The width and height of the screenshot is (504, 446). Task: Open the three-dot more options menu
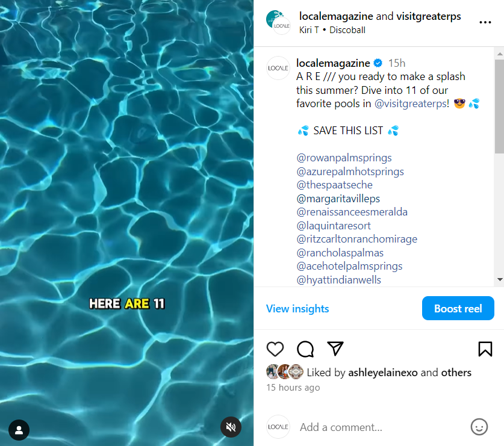tap(485, 22)
